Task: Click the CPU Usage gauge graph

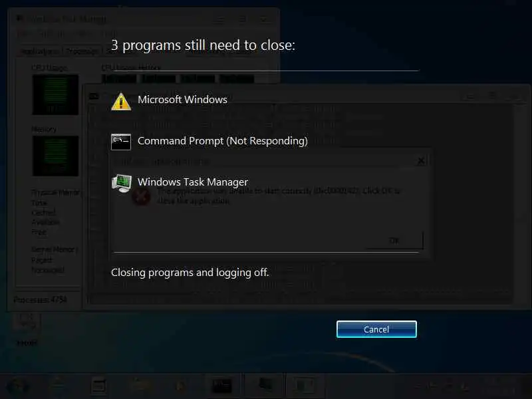Action: coord(55,94)
